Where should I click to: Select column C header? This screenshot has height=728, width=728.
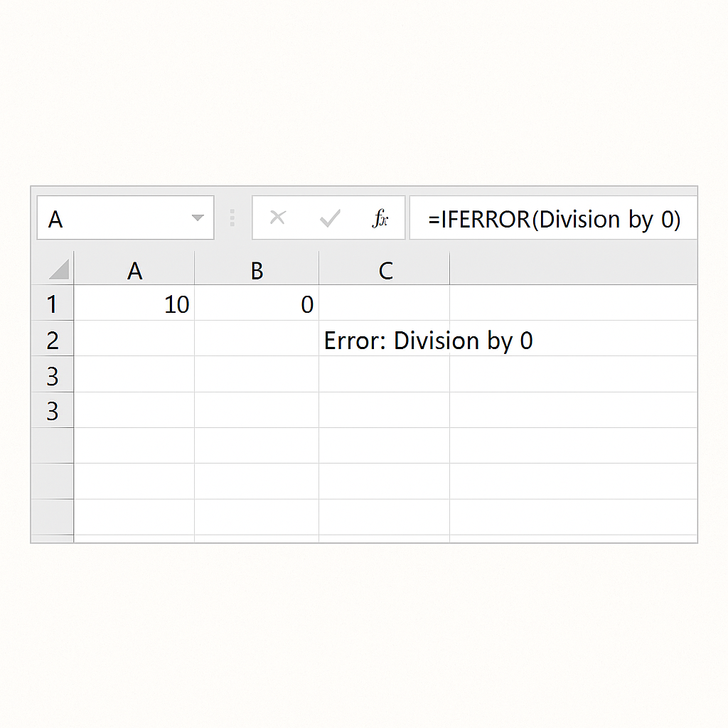click(x=385, y=270)
